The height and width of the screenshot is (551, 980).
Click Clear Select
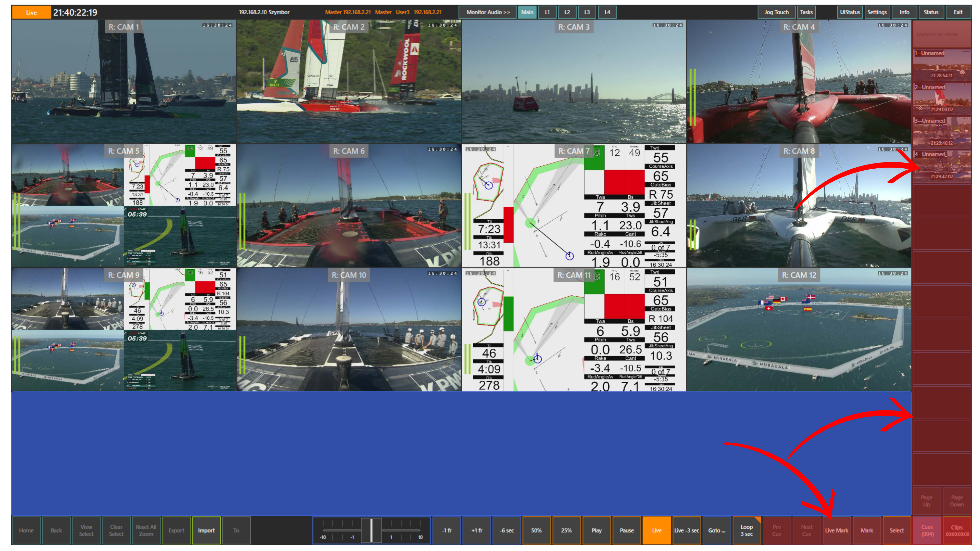pos(116,530)
